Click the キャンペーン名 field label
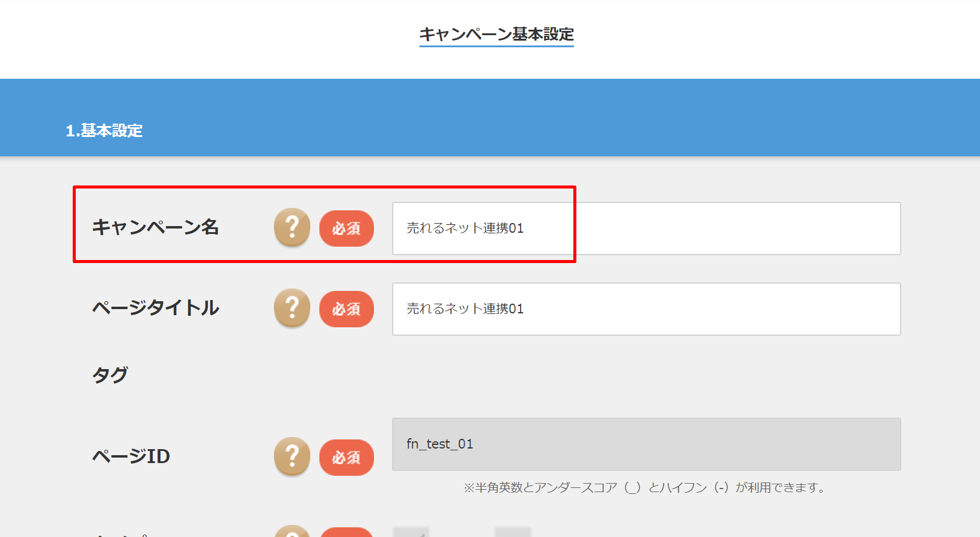Screen dimensions: 980x537 pos(155,227)
